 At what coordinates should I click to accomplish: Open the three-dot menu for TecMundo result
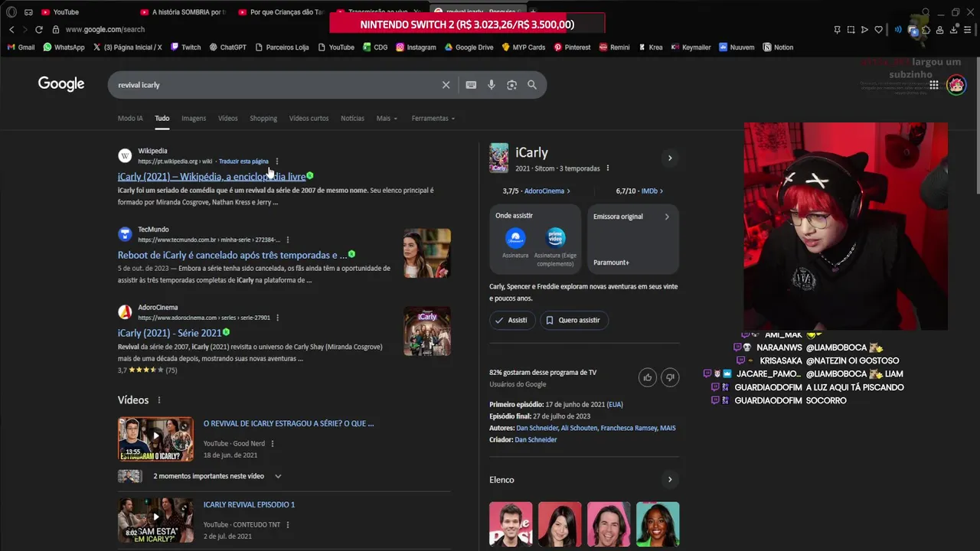[288, 240]
